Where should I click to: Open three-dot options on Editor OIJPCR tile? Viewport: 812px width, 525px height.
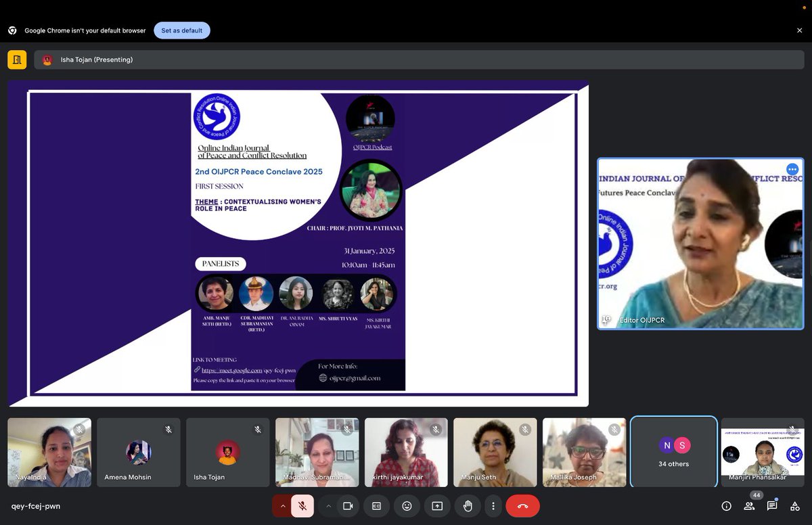pyautogui.click(x=792, y=169)
